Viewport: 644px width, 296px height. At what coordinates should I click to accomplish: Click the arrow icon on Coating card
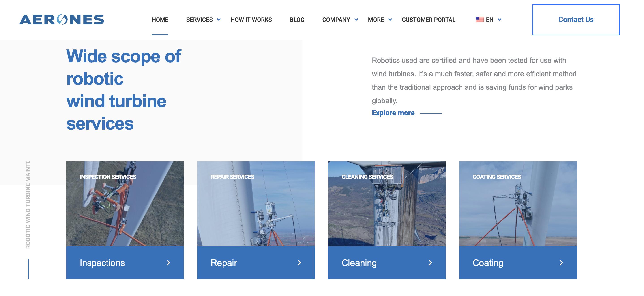(561, 263)
